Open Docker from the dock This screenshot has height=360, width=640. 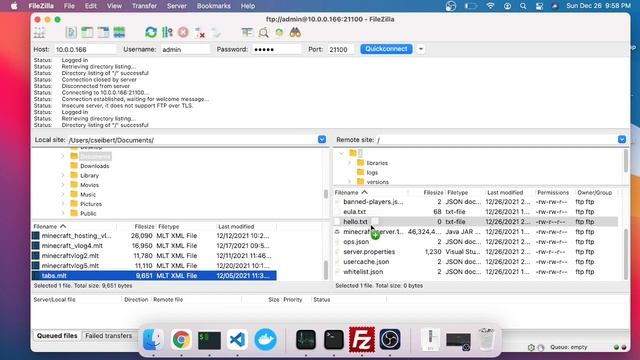(x=266, y=340)
